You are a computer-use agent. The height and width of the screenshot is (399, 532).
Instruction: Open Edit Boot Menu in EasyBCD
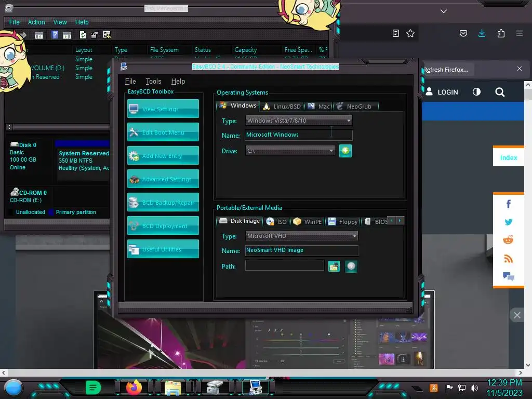(x=163, y=132)
